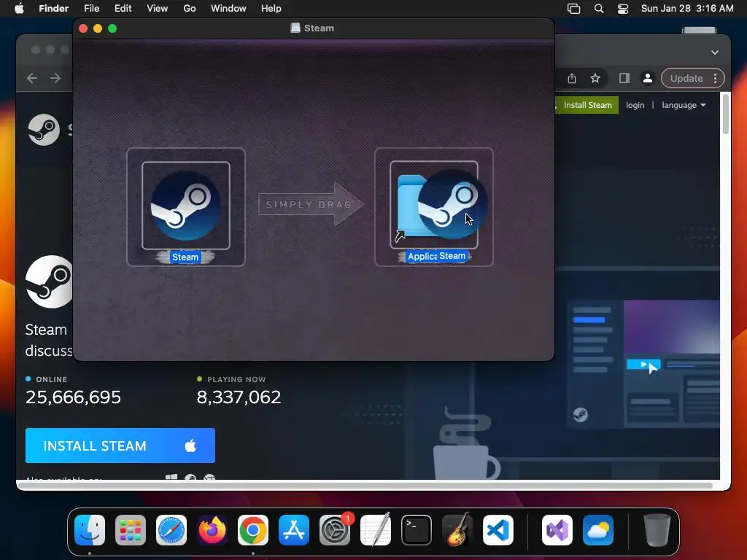Open Launchpad from the Dock
Viewport: 747px width, 560px height.
pos(130,530)
